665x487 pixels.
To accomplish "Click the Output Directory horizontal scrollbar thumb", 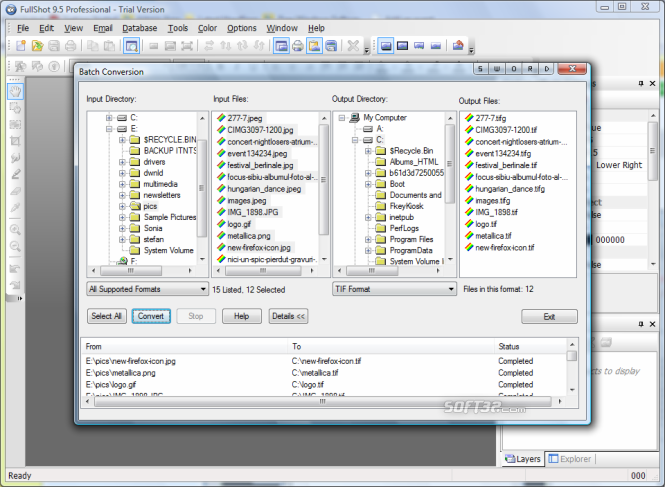I will tap(372, 271).
